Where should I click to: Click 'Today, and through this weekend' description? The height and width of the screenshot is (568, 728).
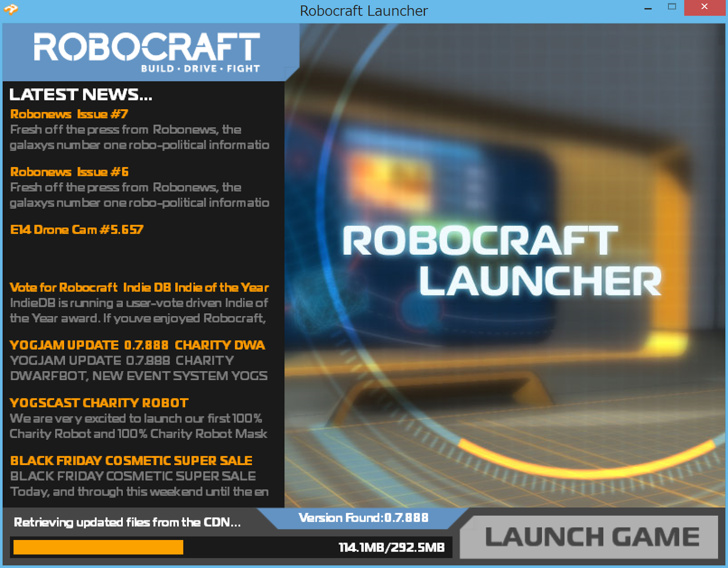point(139,492)
